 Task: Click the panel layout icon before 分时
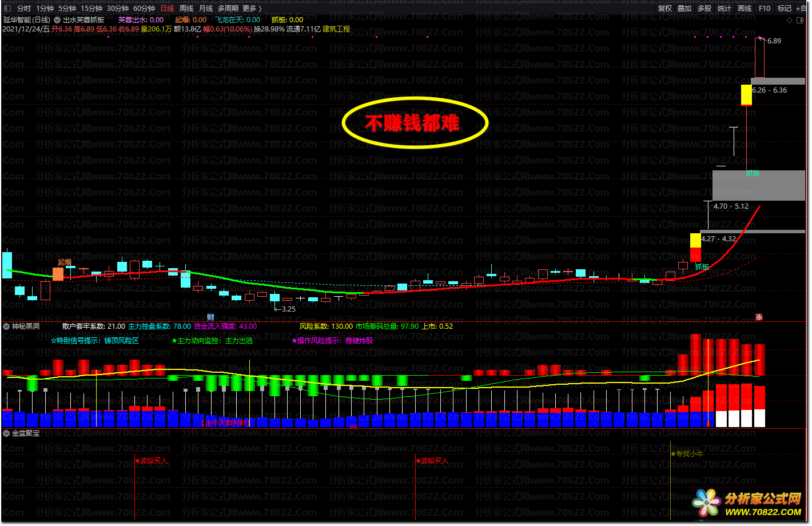pos(7,9)
